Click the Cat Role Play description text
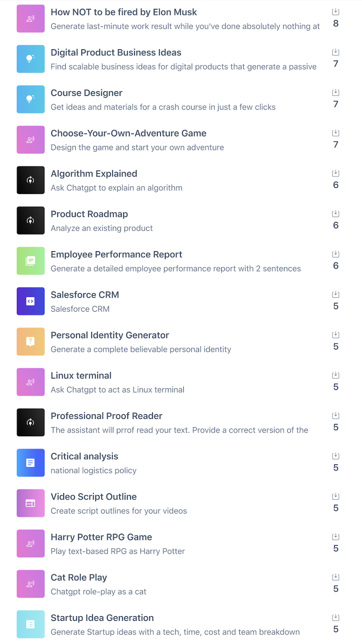362x644 pixels. (99, 592)
